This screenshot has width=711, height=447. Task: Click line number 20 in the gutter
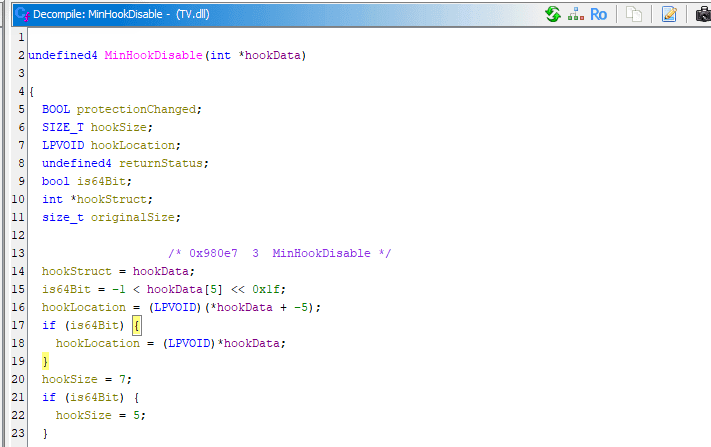[18, 379]
